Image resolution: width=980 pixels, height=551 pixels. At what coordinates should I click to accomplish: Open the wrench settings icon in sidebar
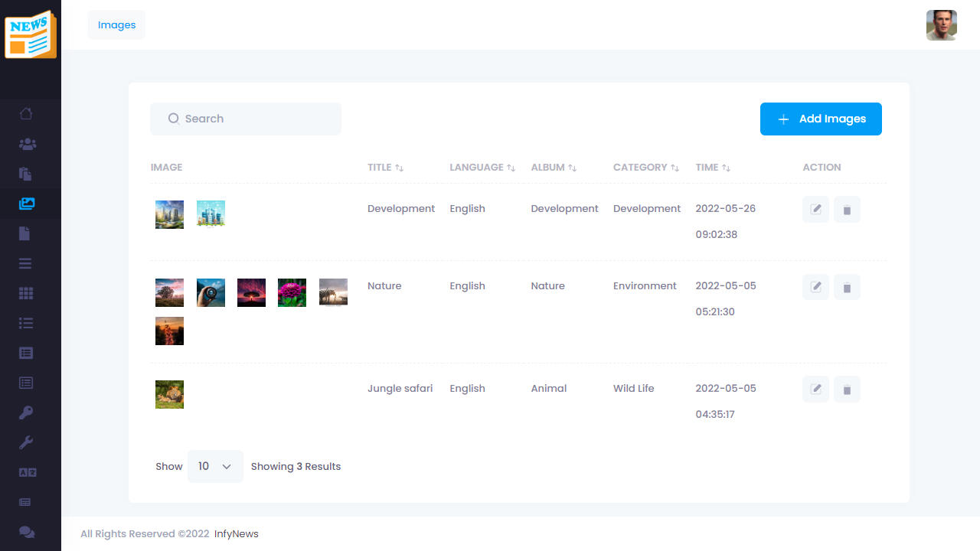tap(25, 442)
